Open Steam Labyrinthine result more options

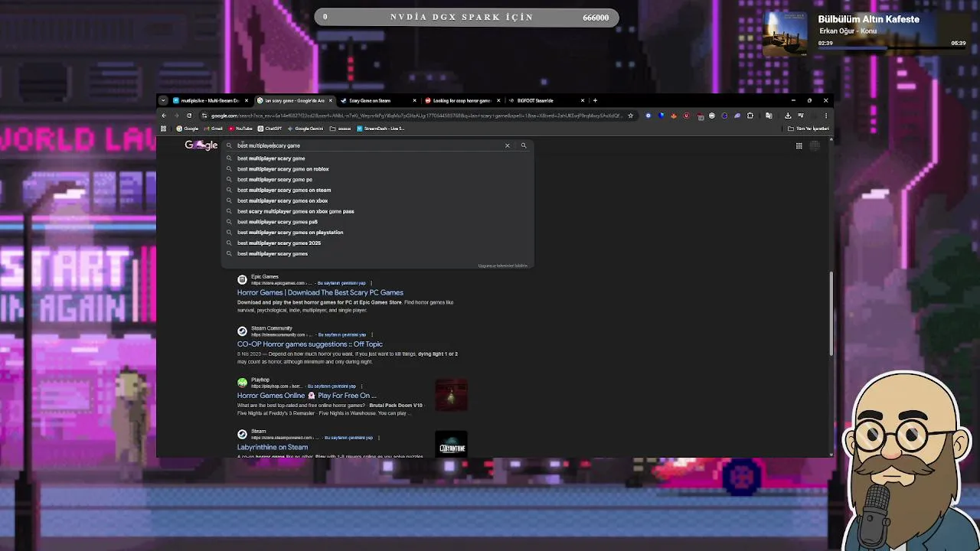click(x=378, y=438)
